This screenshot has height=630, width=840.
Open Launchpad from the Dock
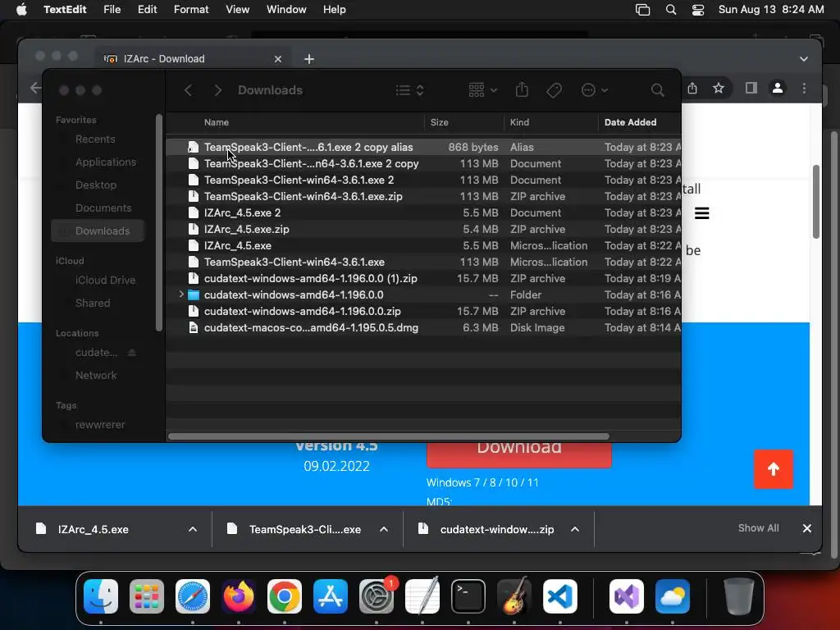(x=147, y=596)
